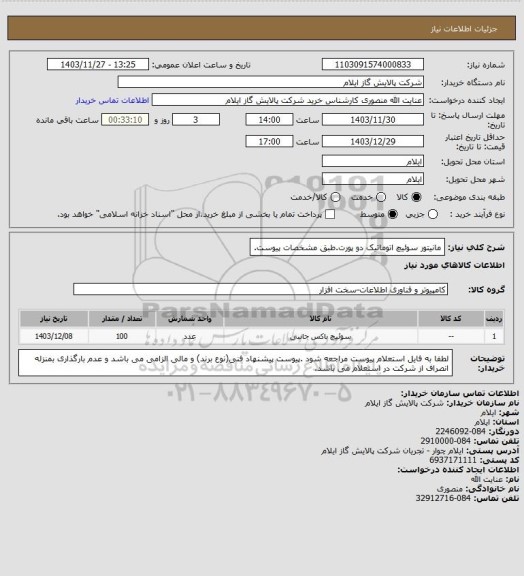Click the item name cell سوئیچ باکس جانبی
Screen dimensions: 524x576
tap(320, 336)
